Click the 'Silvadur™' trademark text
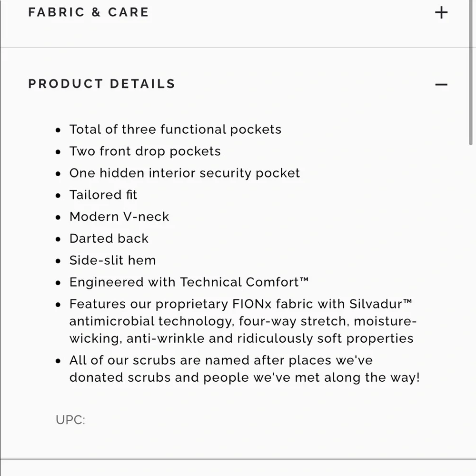Viewport: 476px width, 476px height. pyautogui.click(x=380, y=304)
